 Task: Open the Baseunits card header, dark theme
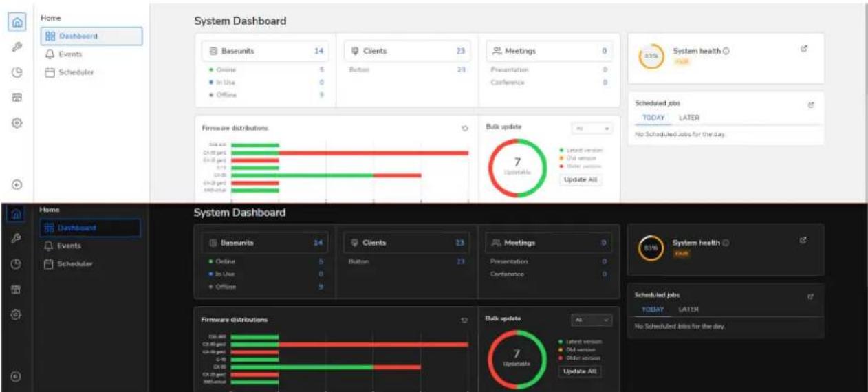[264, 243]
